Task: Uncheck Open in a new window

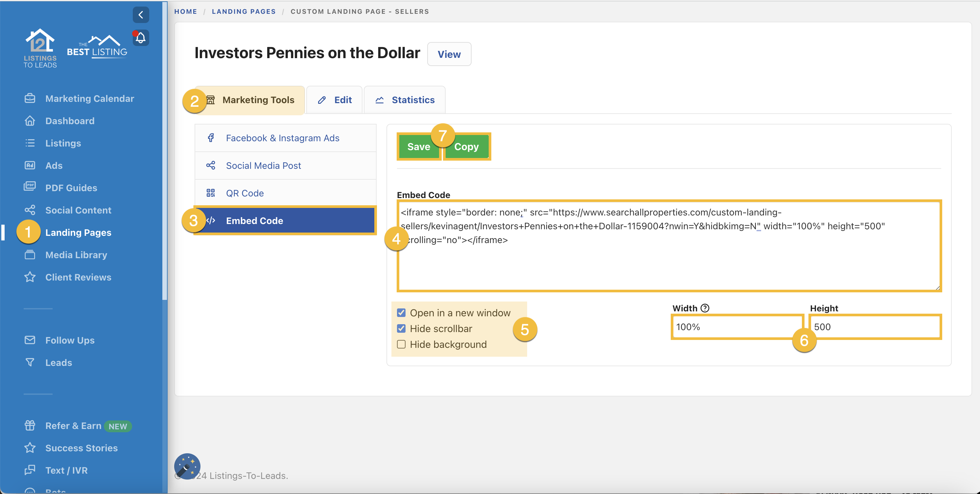Action: (x=401, y=312)
